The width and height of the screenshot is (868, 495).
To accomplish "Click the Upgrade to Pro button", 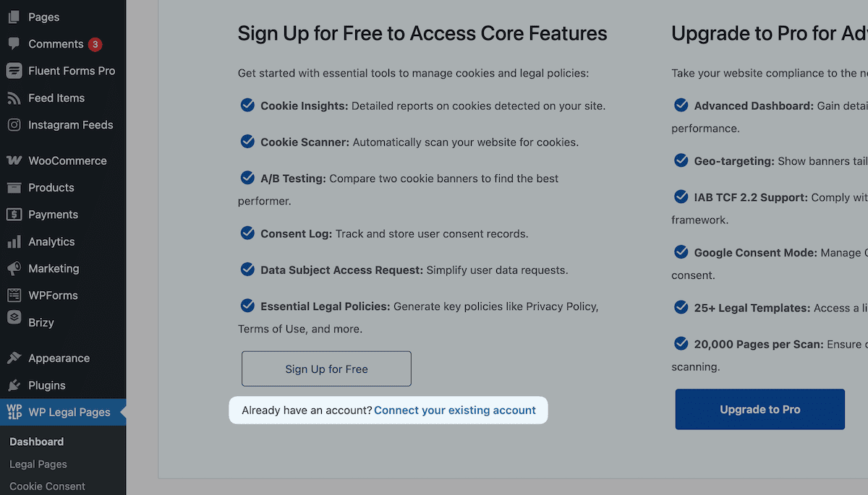I will 760,409.
